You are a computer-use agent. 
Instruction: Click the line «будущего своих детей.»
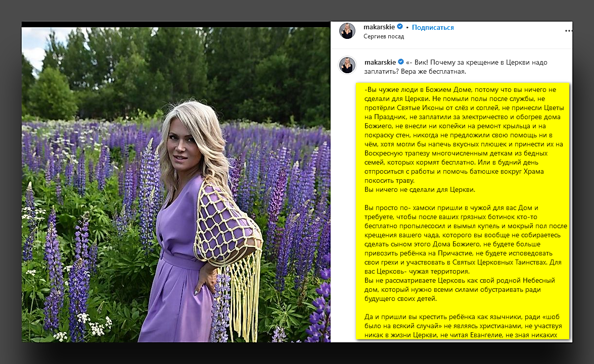coord(400,298)
